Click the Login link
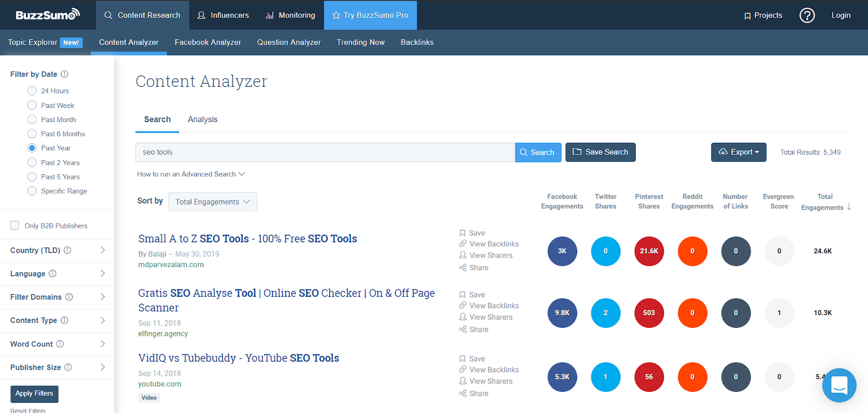Viewport: 868px width, 413px height. point(841,15)
